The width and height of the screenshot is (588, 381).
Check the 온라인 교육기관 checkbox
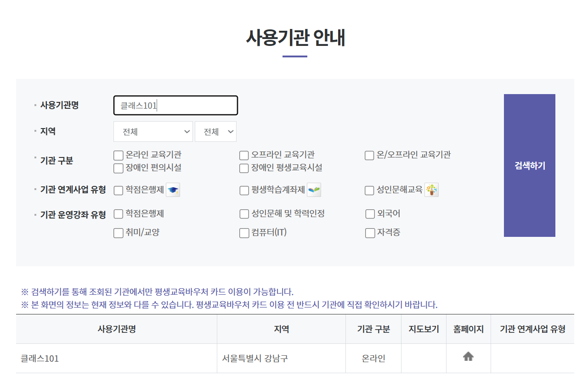119,156
